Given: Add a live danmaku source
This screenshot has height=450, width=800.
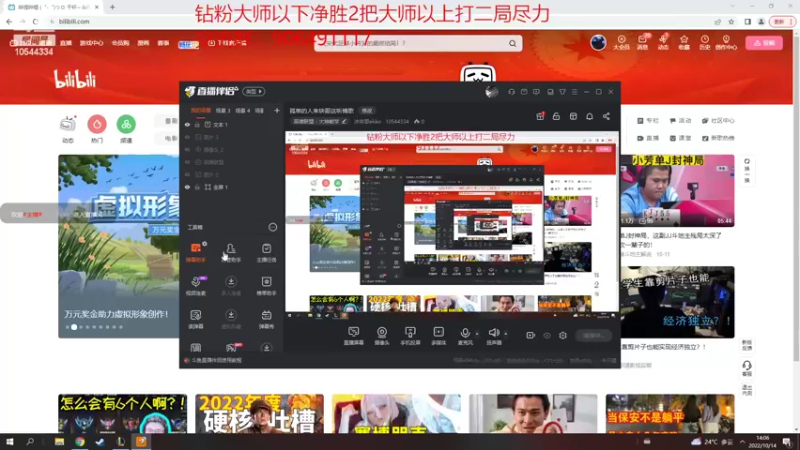Looking at the screenshot, I should [x=354, y=336].
